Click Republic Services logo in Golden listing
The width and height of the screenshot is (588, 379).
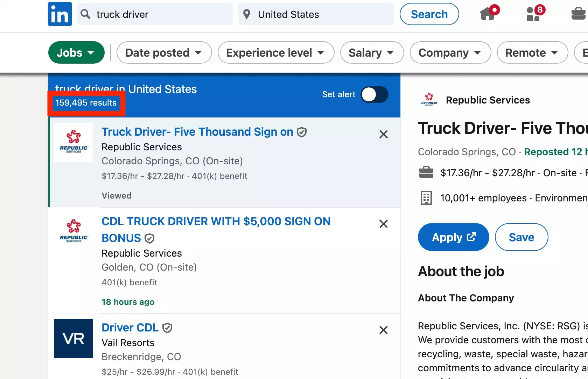73,231
